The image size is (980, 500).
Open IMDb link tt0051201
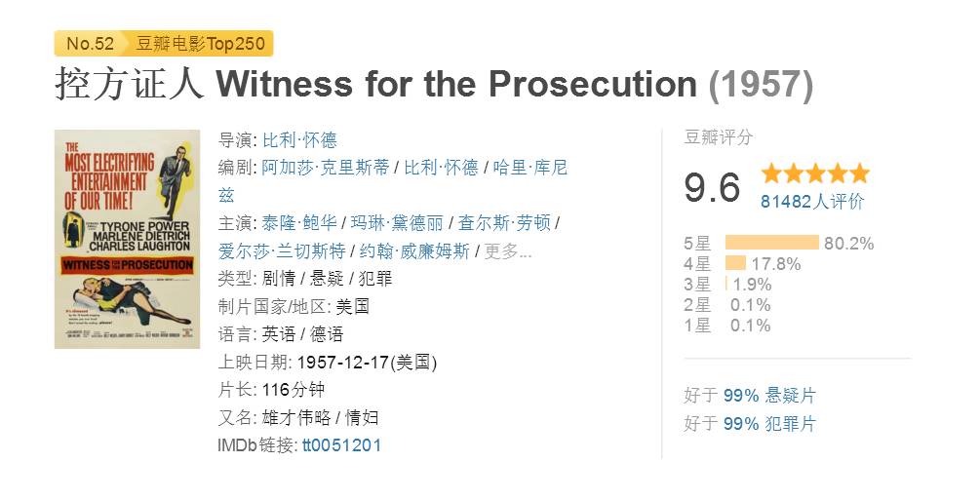point(341,445)
